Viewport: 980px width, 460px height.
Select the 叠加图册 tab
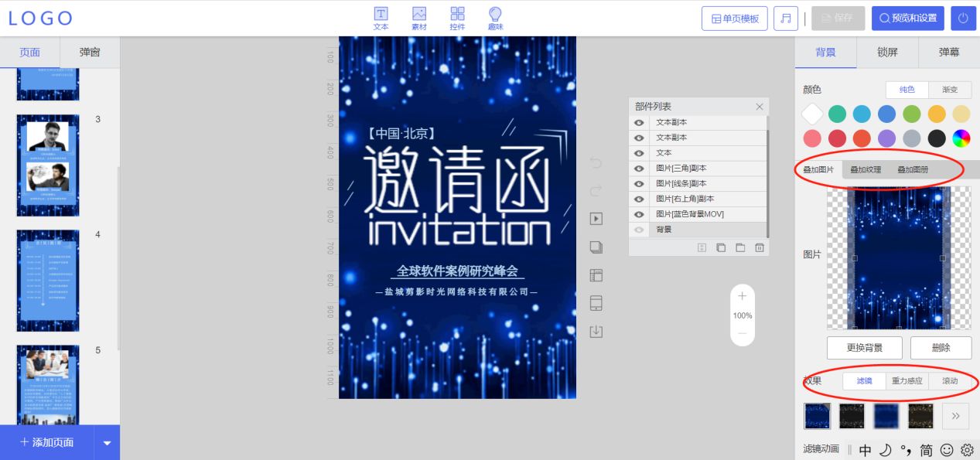tap(913, 169)
